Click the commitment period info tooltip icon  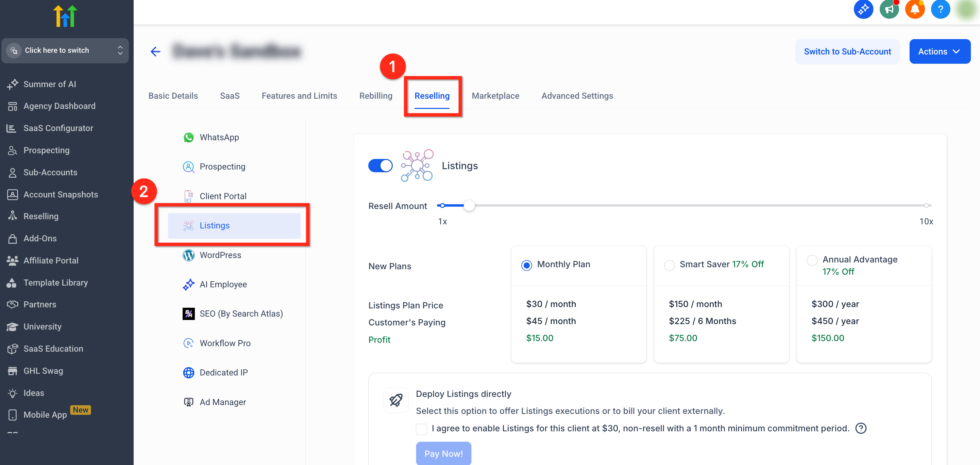click(861, 429)
